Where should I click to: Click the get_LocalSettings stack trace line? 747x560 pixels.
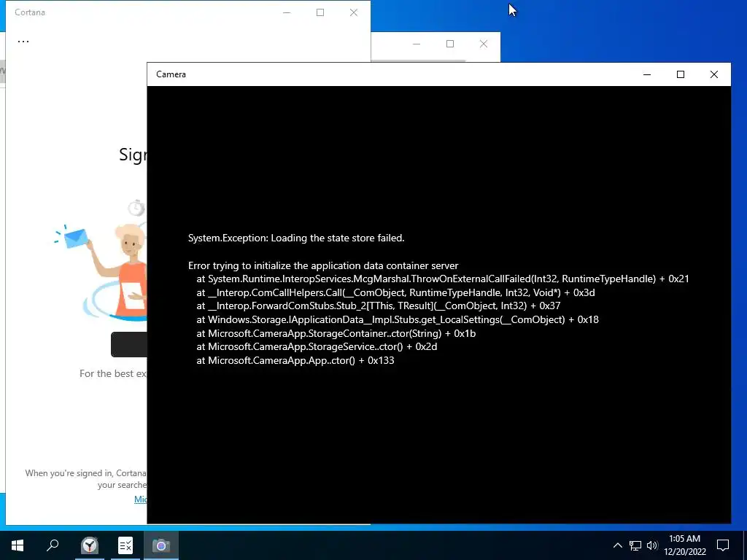pos(398,319)
